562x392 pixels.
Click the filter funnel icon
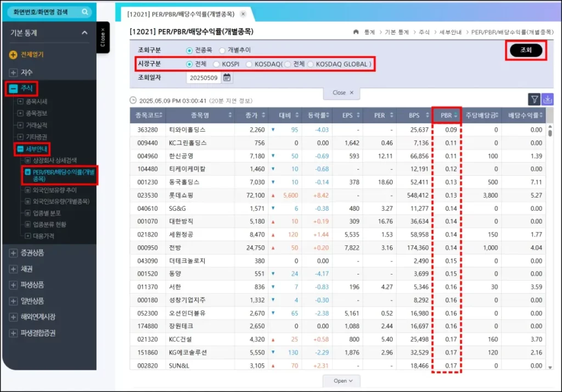point(534,99)
